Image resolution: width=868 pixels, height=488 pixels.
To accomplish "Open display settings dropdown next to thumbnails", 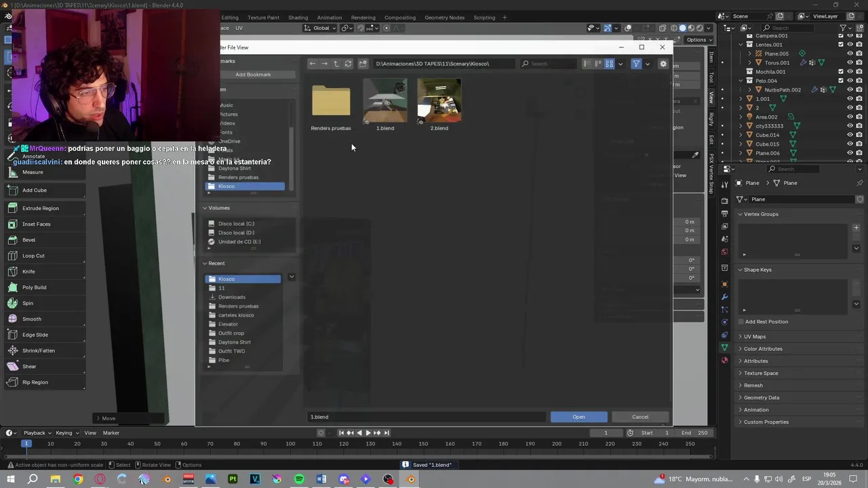I will (620, 64).
